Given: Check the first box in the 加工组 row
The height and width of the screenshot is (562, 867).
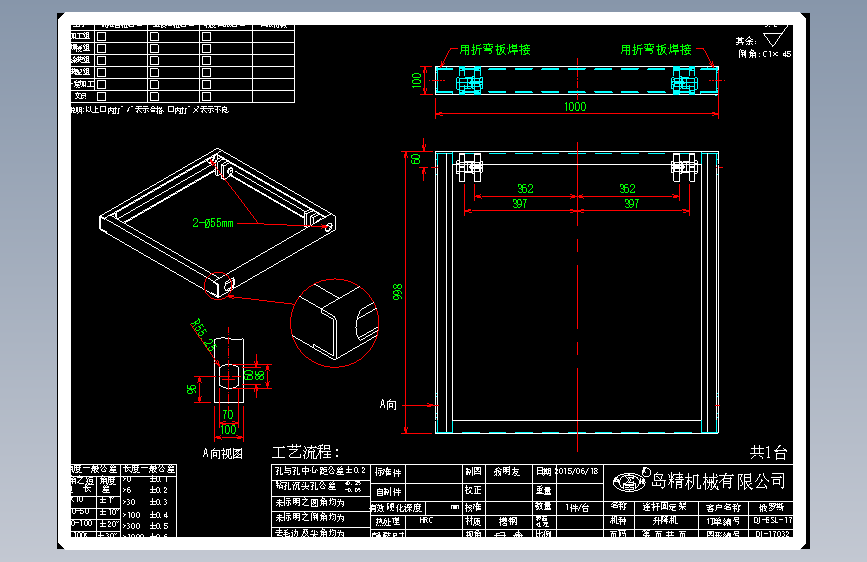Looking at the screenshot, I should click(102, 37).
